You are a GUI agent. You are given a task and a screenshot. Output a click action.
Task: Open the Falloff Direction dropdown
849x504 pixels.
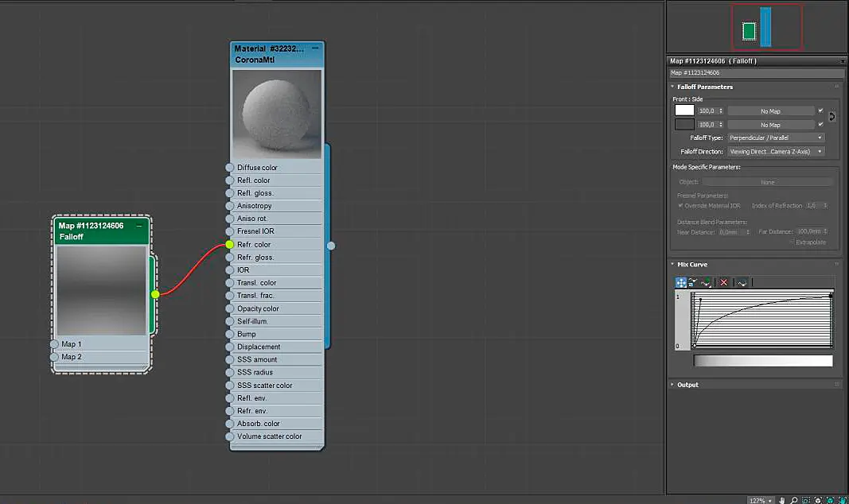pos(776,151)
